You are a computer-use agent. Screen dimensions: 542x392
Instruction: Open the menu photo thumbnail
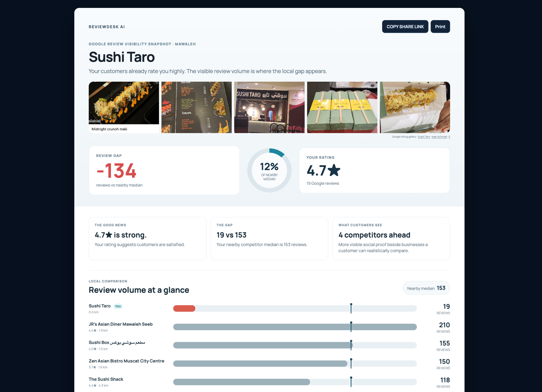197,107
